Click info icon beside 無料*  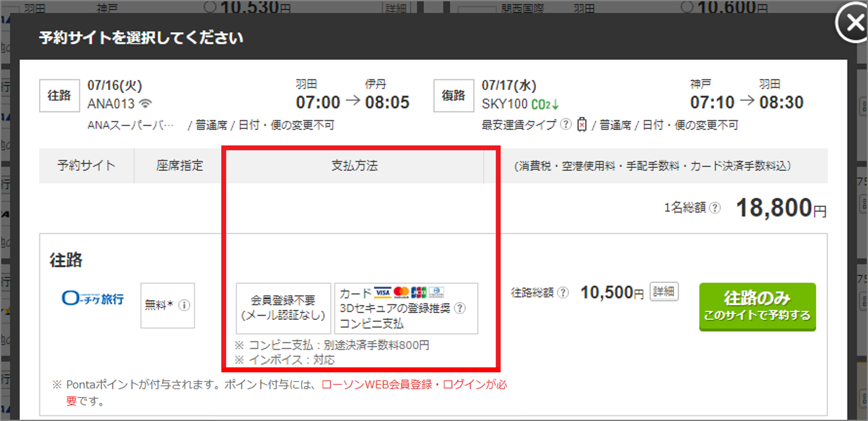(184, 306)
